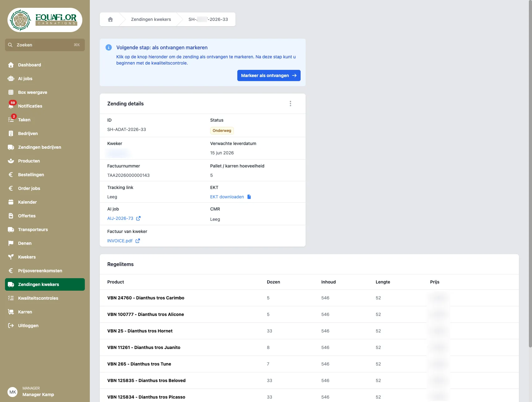Click Uitloggen logout icon

11,326
